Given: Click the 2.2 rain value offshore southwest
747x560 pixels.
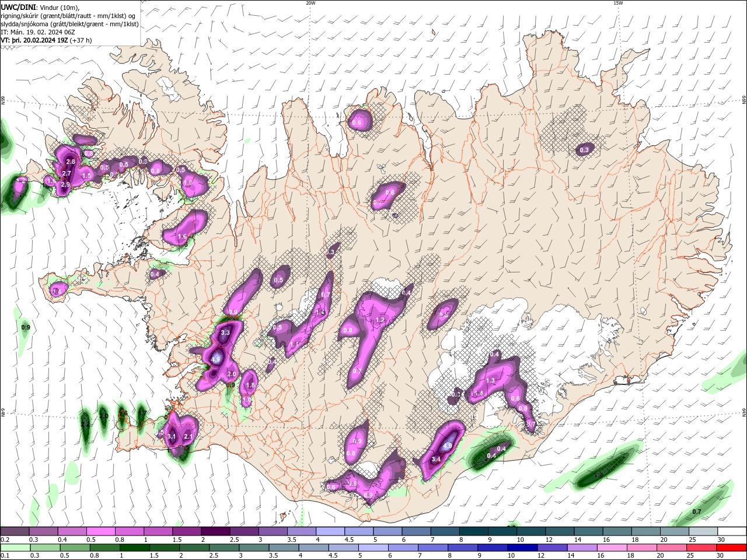Looking at the screenshot, I should (86, 424).
